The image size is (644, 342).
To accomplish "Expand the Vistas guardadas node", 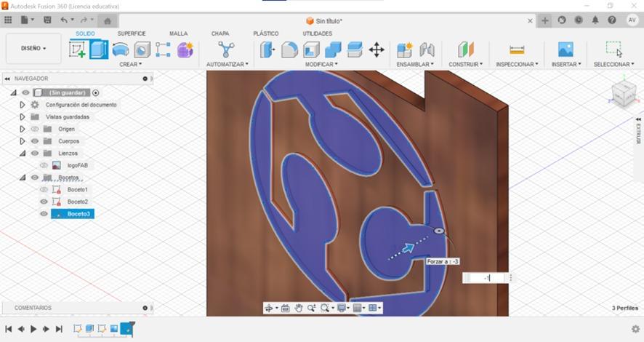I will tap(23, 116).
